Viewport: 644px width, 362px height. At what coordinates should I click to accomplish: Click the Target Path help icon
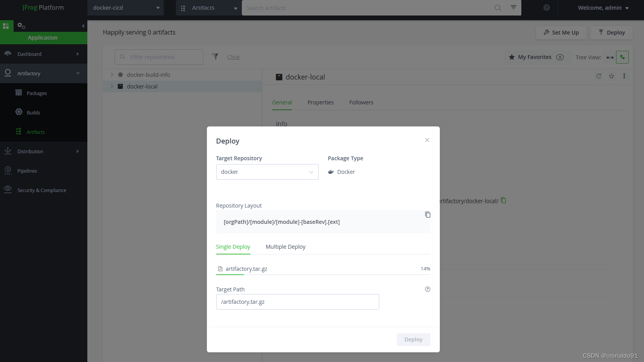point(427,289)
